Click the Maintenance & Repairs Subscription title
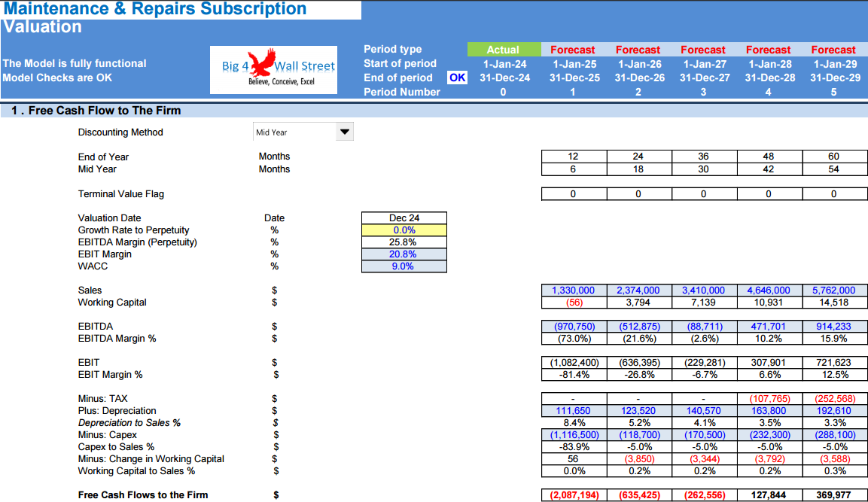 [x=155, y=9]
